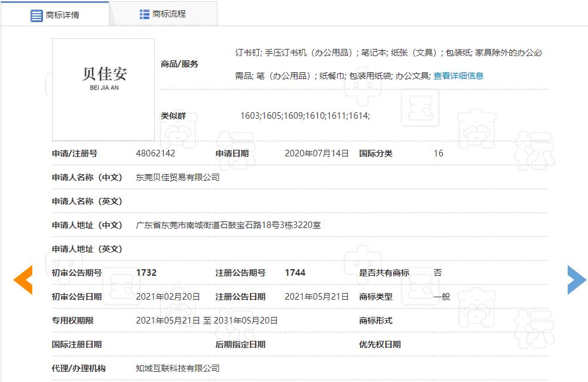Click preliminary announcement issue number 1732
This screenshot has height=382, width=588.
pos(146,273)
